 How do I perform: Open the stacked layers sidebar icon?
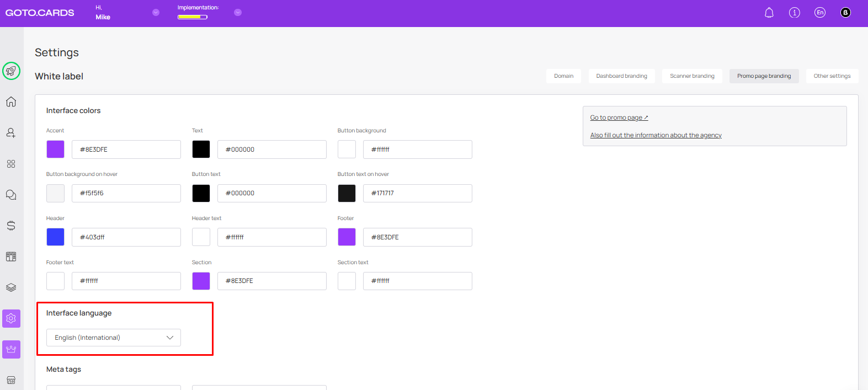tap(11, 287)
